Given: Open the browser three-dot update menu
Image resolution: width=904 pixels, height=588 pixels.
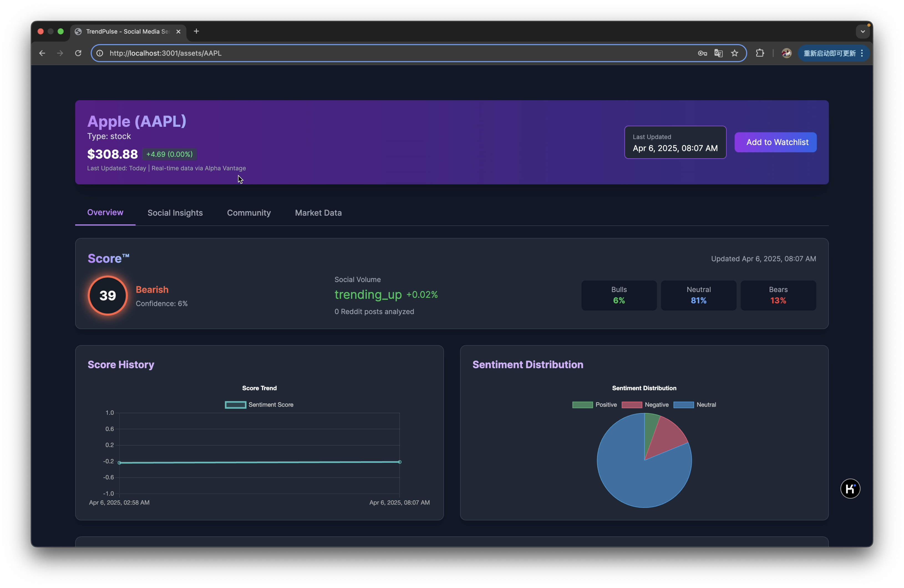Looking at the screenshot, I should (x=862, y=53).
